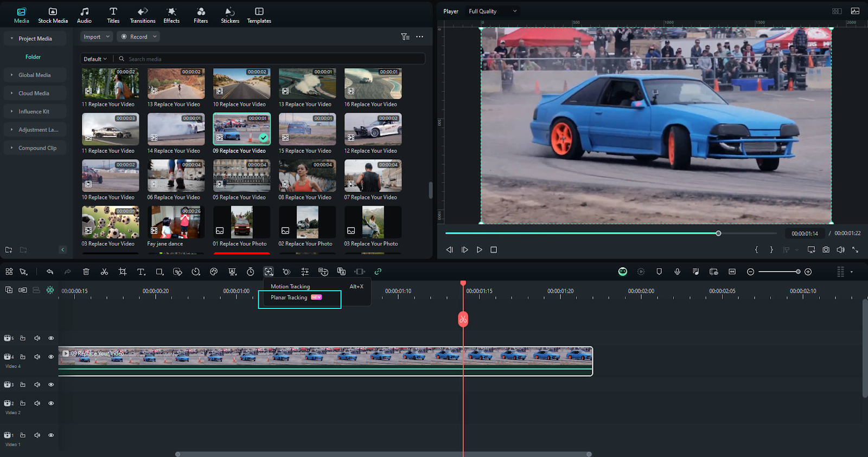This screenshot has width=868, height=457.
Task: Open the adjustment sliders icon
Action: [x=305, y=272]
